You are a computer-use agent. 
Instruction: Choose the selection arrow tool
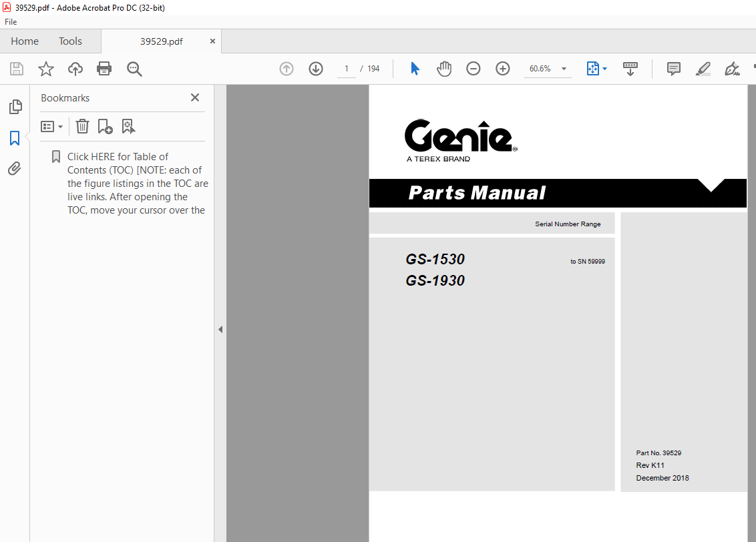click(415, 69)
